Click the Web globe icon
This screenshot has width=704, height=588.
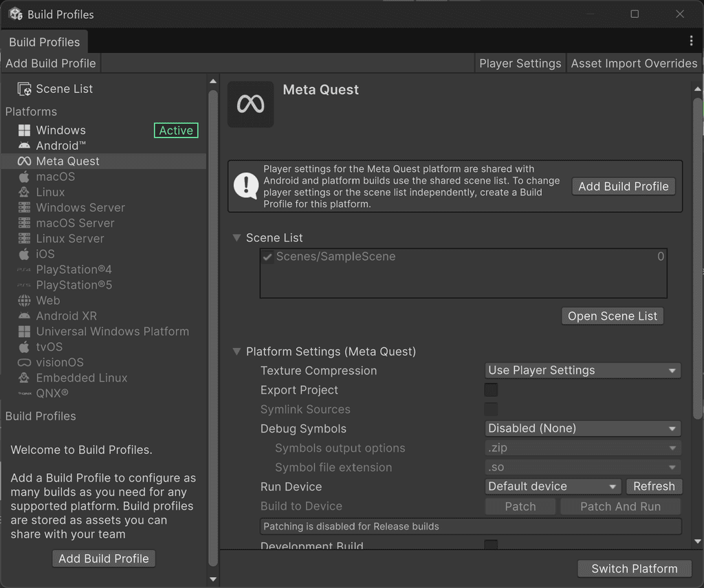(x=24, y=301)
